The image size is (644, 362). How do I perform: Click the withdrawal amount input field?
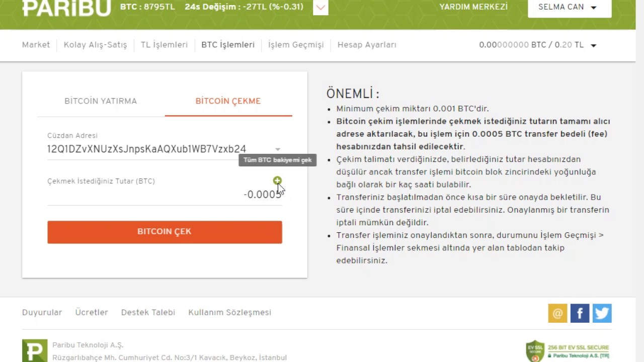coord(165,195)
